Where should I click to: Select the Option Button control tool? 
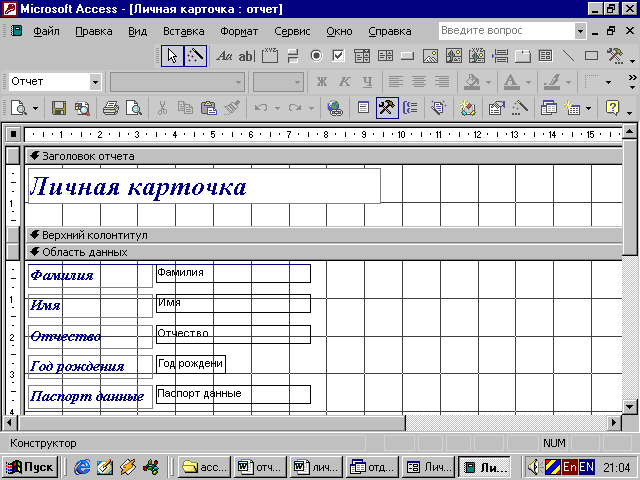point(316,56)
